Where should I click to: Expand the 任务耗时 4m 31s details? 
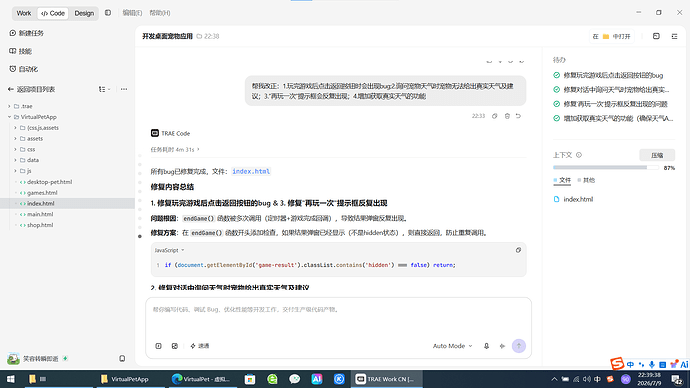(175, 150)
